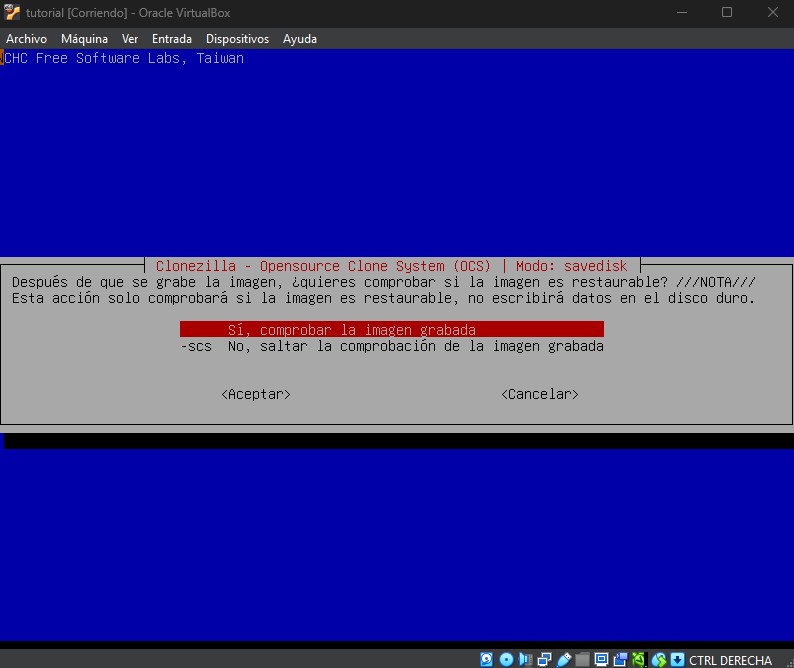
Task: Click the window resize grip in status bar
Action: pyautogui.click(x=789, y=663)
